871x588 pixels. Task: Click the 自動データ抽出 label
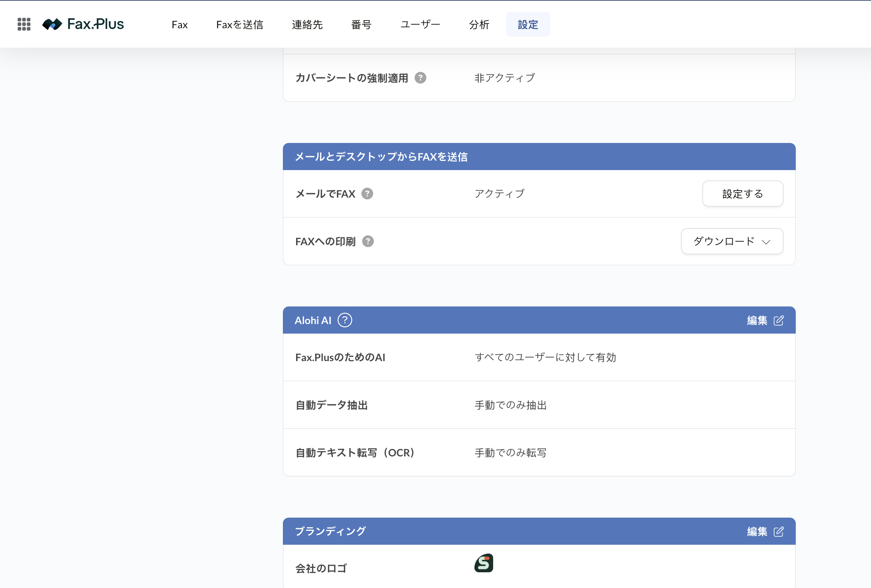pos(332,405)
